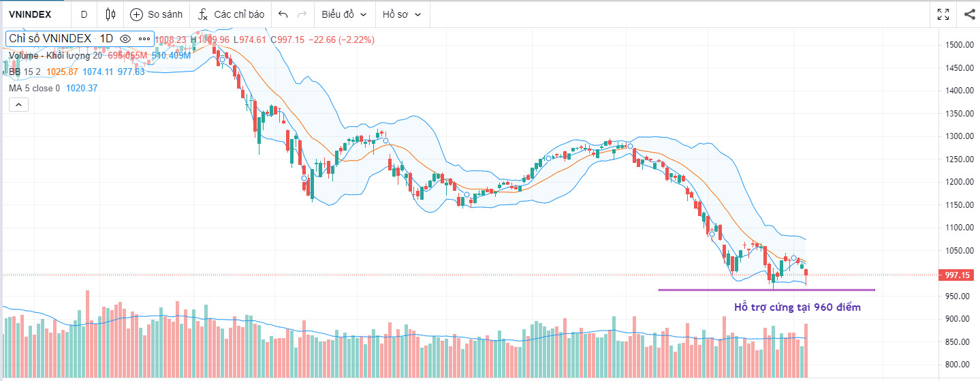Undo the last chart action
The height and width of the screenshot is (381, 980).
point(283,14)
